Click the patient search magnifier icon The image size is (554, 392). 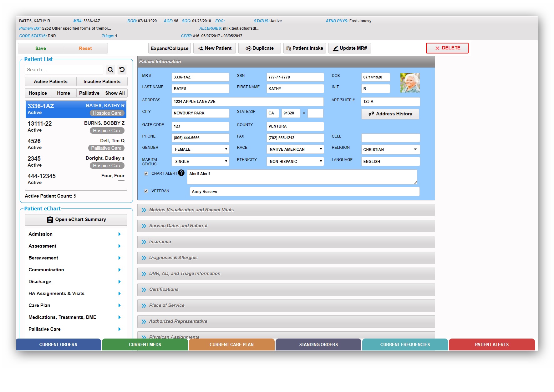(x=110, y=69)
